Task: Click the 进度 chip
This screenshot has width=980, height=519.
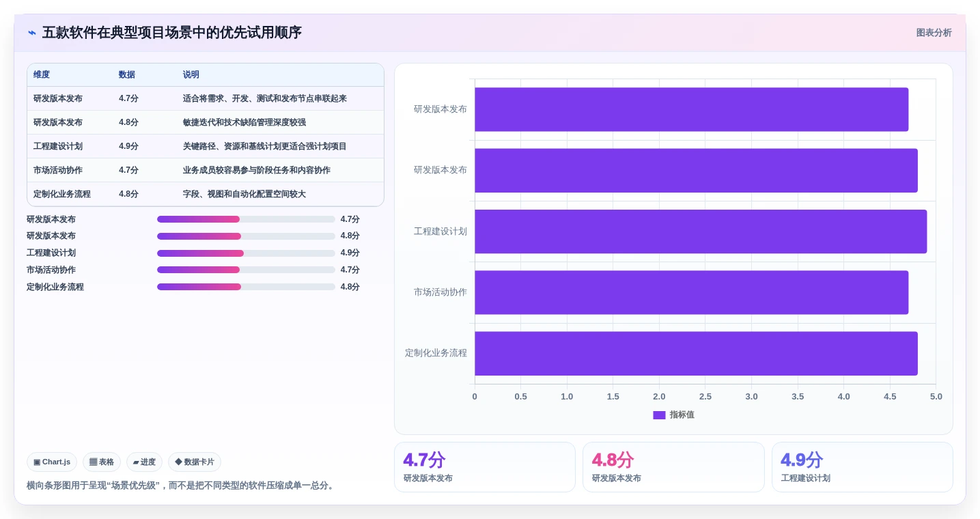Action: click(144, 462)
